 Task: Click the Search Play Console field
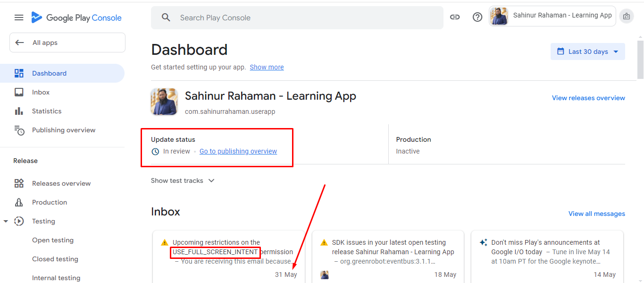coord(297,18)
